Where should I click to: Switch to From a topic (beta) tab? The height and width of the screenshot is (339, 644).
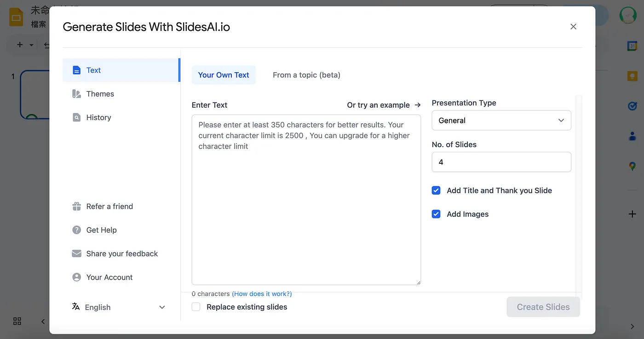coord(306,75)
